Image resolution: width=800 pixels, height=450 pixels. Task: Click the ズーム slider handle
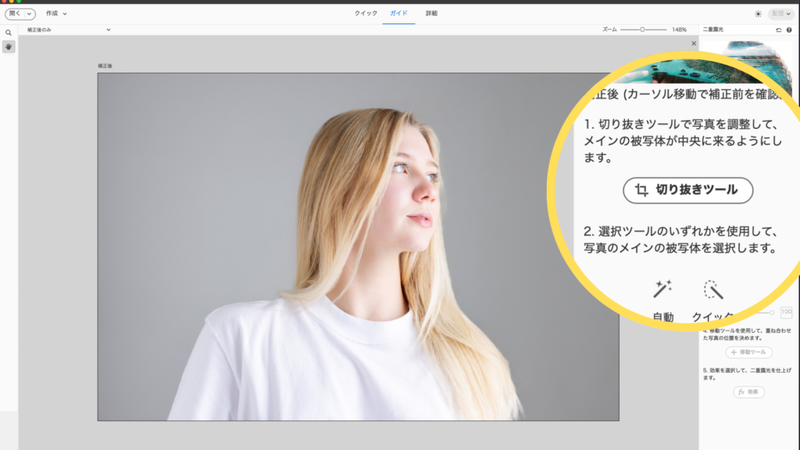tap(642, 30)
